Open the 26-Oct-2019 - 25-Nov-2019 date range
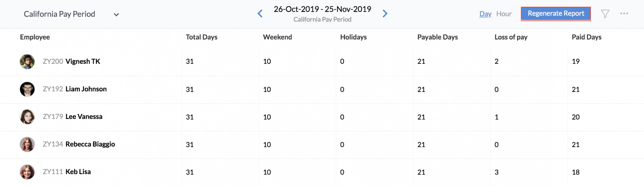 [322, 9]
